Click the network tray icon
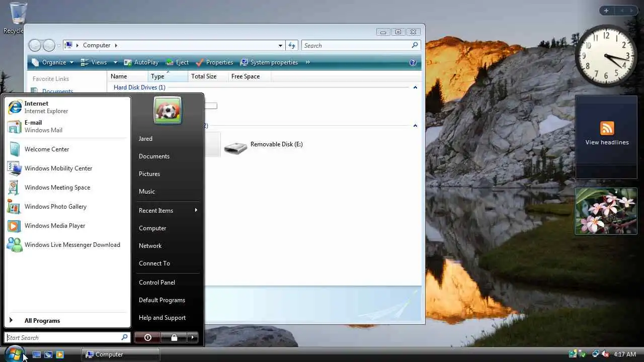Image resolution: width=644 pixels, height=362 pixels. (x=596, y=354)
